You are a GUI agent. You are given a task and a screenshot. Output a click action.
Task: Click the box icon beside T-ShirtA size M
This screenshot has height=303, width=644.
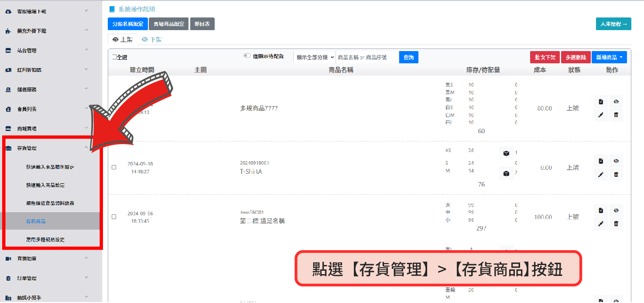[x=506, y=173]
